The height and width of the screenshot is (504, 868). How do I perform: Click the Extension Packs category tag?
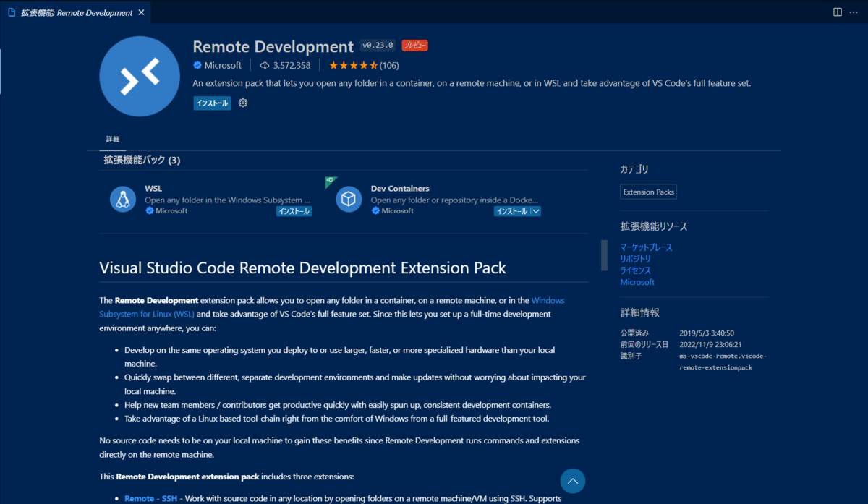coord(649,192)
